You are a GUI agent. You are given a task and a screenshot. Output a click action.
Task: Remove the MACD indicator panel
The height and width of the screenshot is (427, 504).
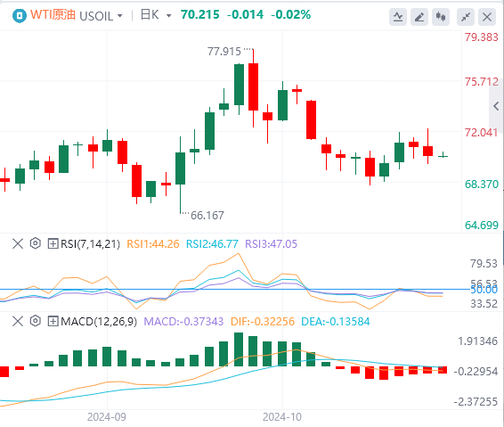tap(18, 321)
